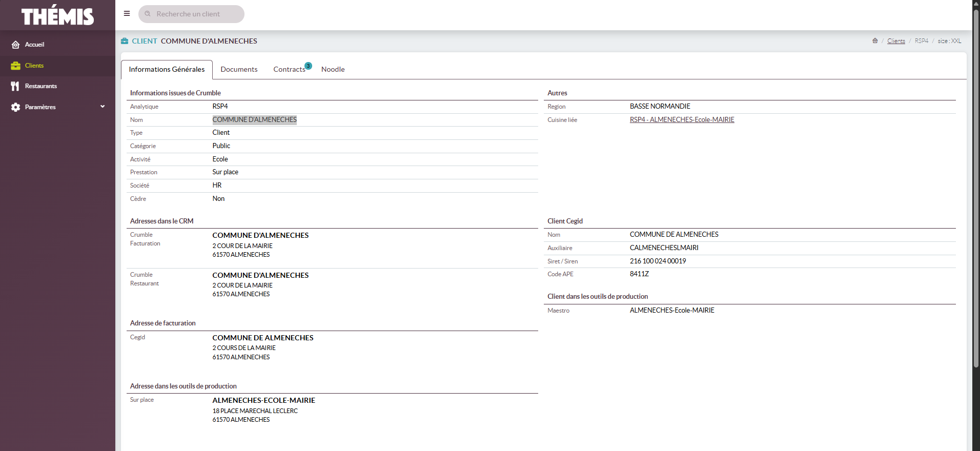Open the Restaurants menu item
This screenshot has width=980, height=451.
pyautogui.click(x=57, y=86)
